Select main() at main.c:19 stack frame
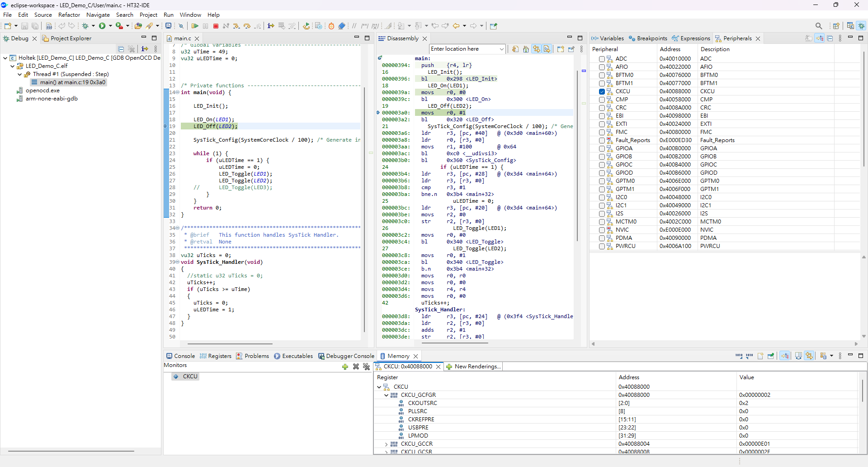The width and height of the screenshot is (868, 467). [72, 82]
